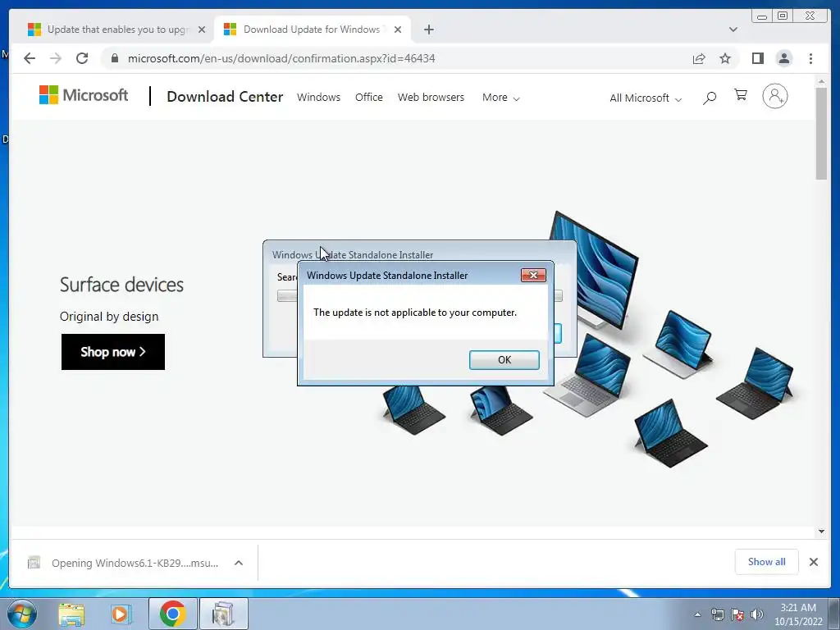This screenshot has width=840, height=630.
Task: Open the Download Center link
Action: click(x=225, y=97)
